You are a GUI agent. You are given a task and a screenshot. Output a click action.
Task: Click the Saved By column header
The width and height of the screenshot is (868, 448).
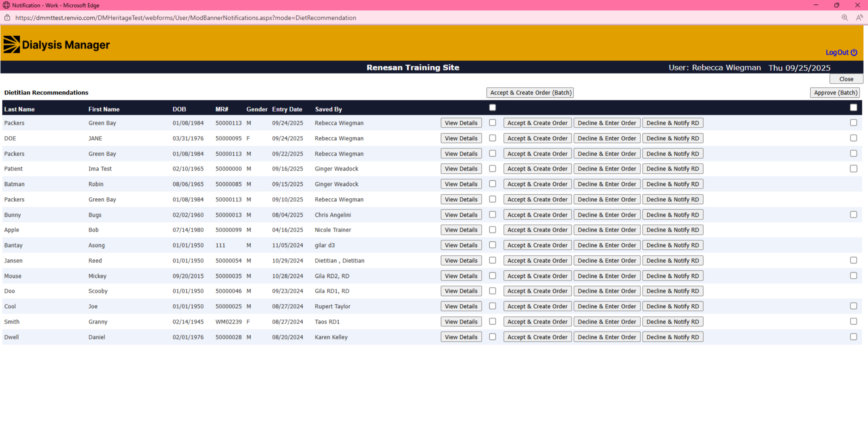click(328, 109)
